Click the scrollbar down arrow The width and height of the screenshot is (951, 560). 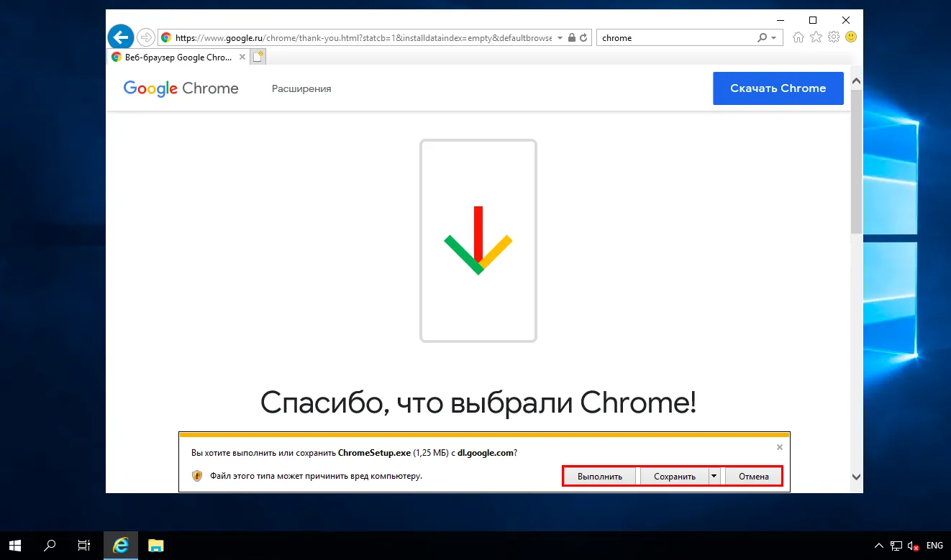(x=856, y=476)
